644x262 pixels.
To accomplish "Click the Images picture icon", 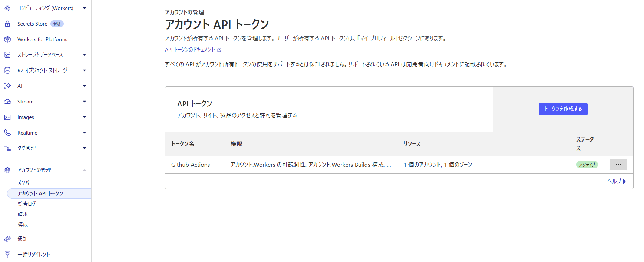I will 7,117.
